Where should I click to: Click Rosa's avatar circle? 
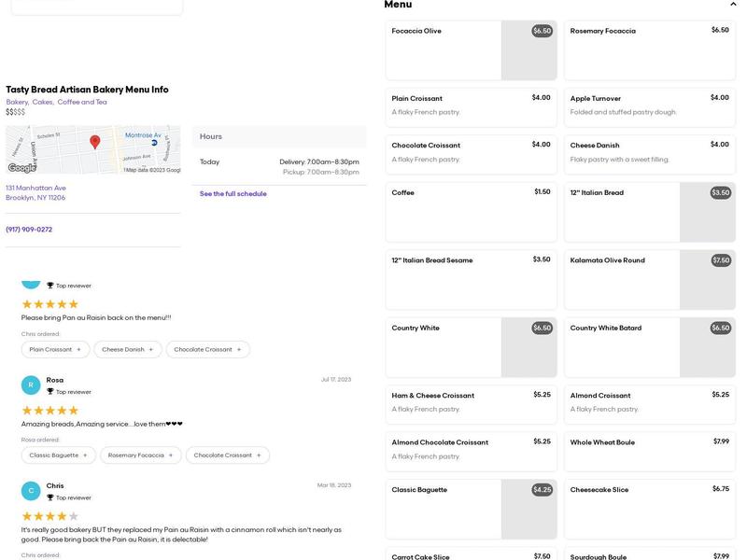(31, 385)
